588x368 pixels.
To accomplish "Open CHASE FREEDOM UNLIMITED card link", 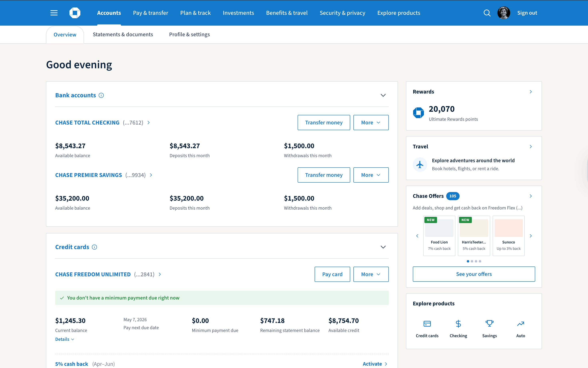I will point(93,274).
